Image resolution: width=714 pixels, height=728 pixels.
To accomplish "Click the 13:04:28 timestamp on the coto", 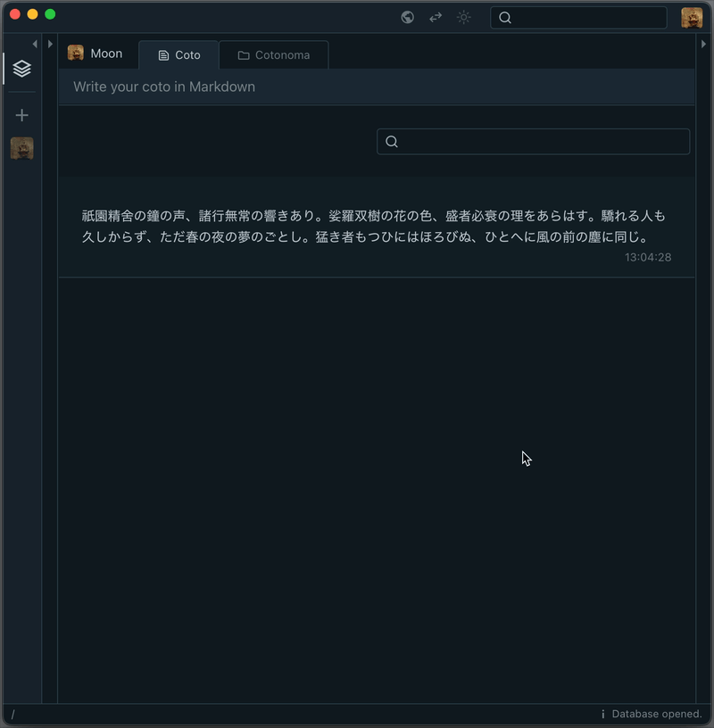I will click(x=647, y=257).
